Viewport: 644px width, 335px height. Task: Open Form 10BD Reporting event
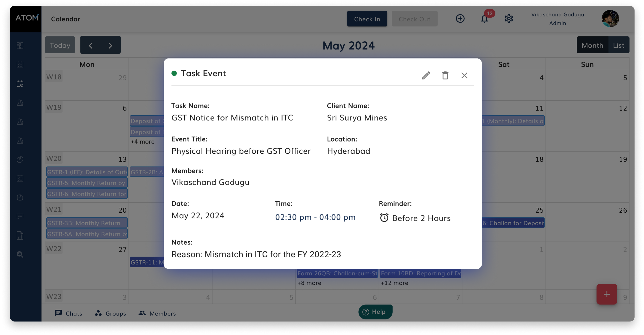[x=421, y=273]
